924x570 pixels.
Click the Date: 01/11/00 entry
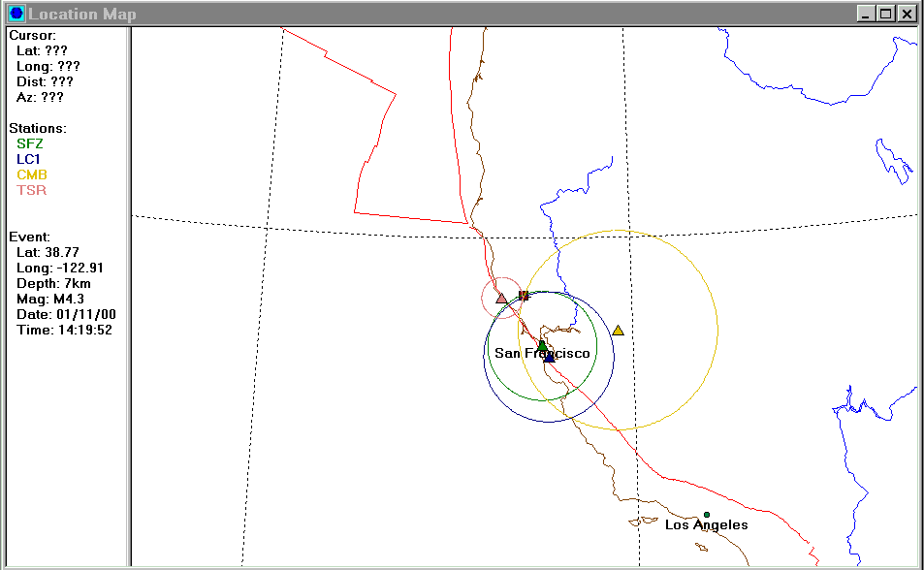coord(66,314)
